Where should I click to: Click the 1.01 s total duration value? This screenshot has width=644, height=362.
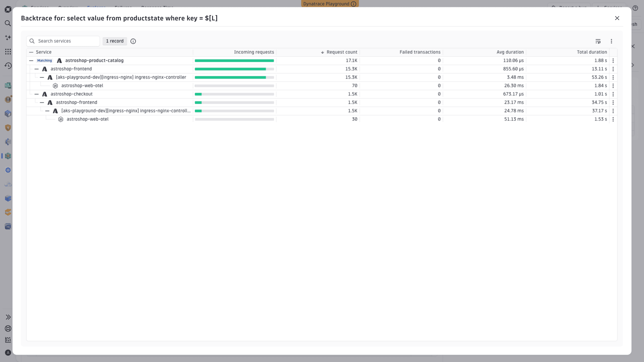601,94
